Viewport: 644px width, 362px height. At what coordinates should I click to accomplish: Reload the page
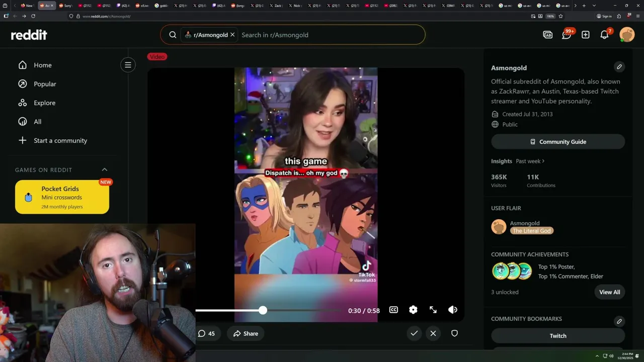pyautogui.click(x=33, y=16)
